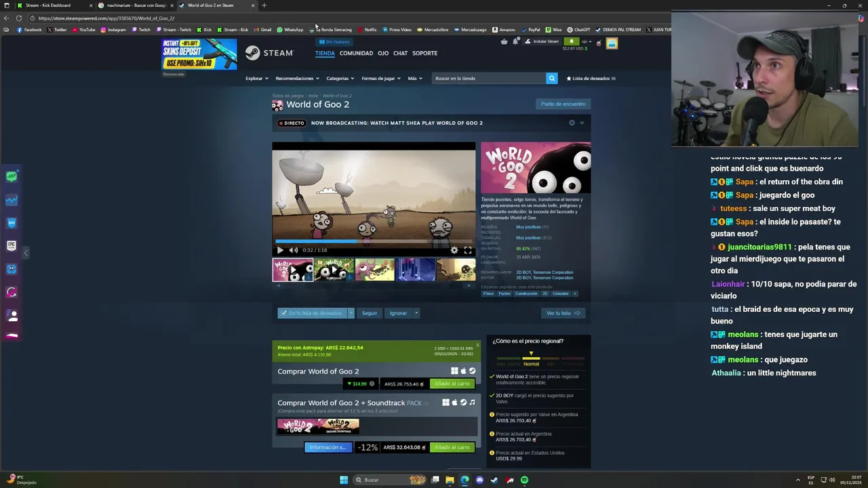Image resolution: width=868 pixels, height=488 pixels.
Task: Go to COMUNIDAD tab
Action: pos(356,53)
